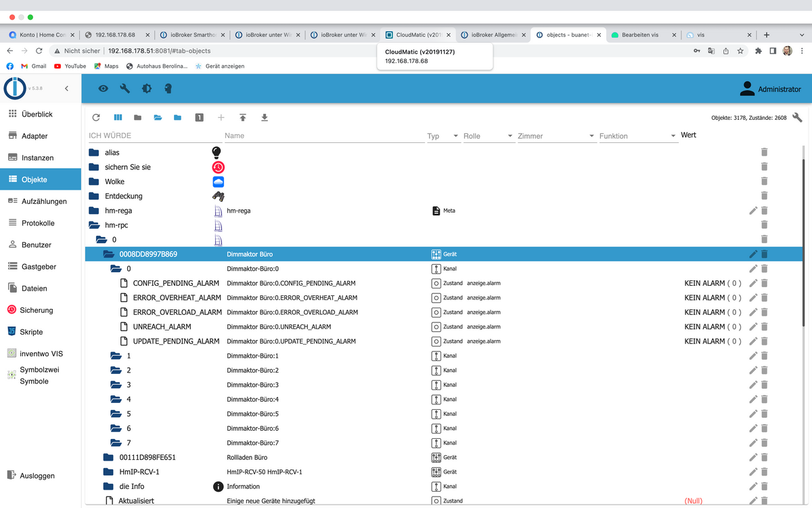This screenshot has width=812, height=508.
Task: Toggle the eye visibility icon in header
Action: [103, 89]
